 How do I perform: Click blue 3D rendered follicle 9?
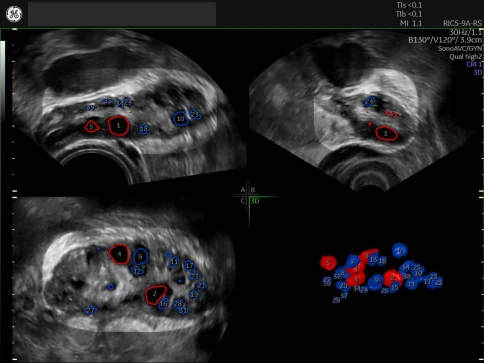click(376, 281)
